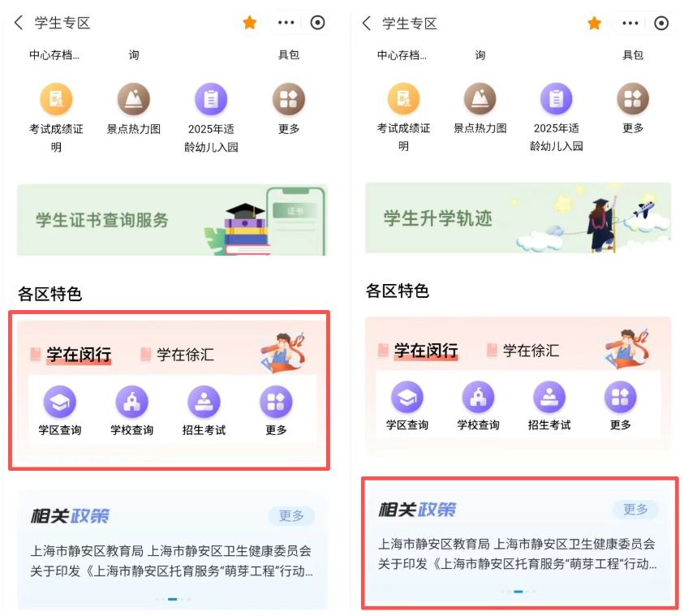Tap circle target icon in right header
Viewport: 684px width, 616px height.
tap(661, 23)
